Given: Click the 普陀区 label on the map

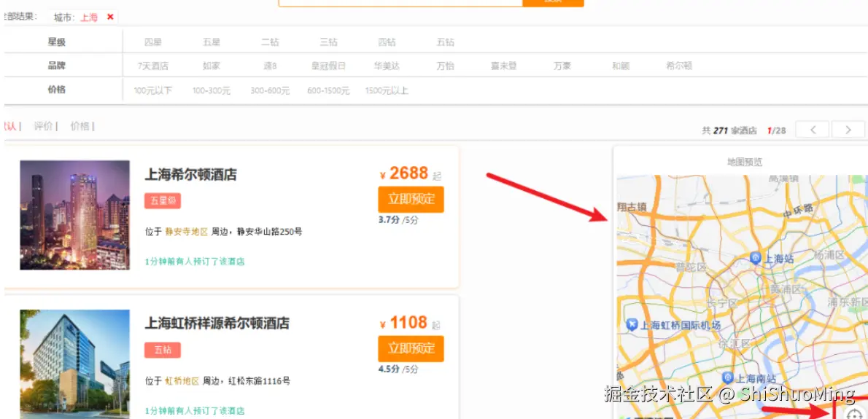Looking at the screenshot, I should point(691,267).
